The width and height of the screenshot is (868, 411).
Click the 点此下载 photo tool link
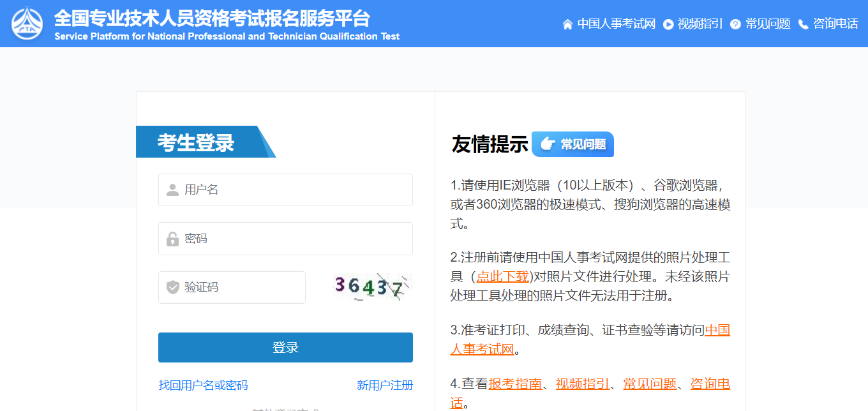point(502,277)
